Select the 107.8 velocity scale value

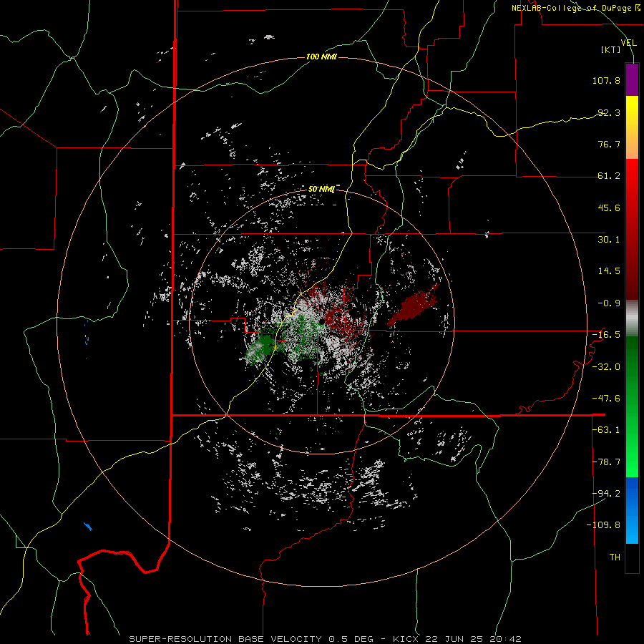[x=606, y=80]
